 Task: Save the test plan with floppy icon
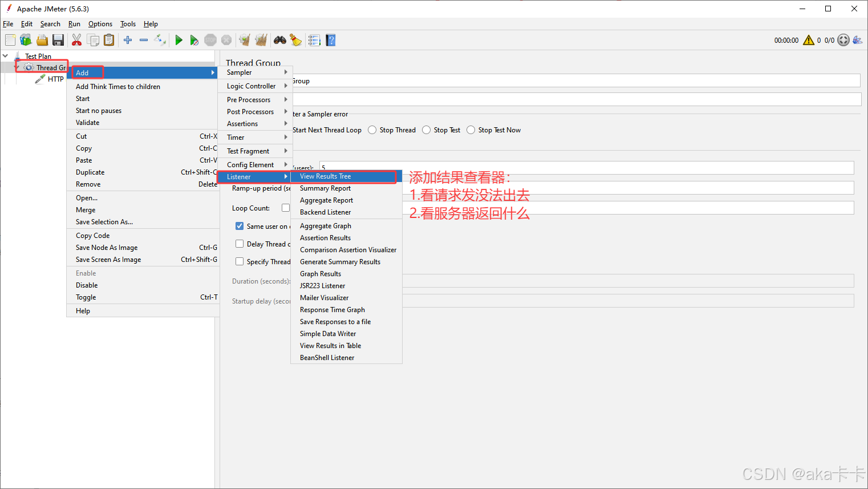point(58,40)
